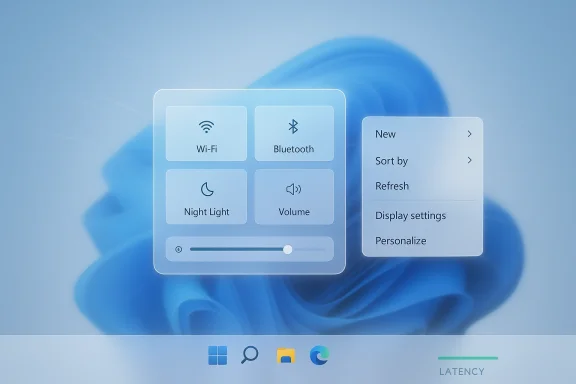Enable the Night Light tile
This screenshot has width=576, height=384.
(206, 197)
